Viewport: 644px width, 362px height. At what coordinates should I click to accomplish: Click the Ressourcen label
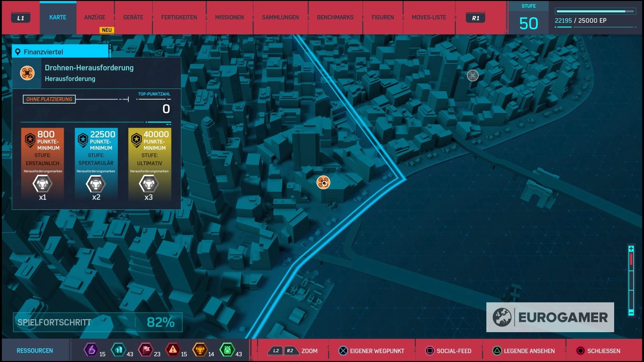(35, 351)
